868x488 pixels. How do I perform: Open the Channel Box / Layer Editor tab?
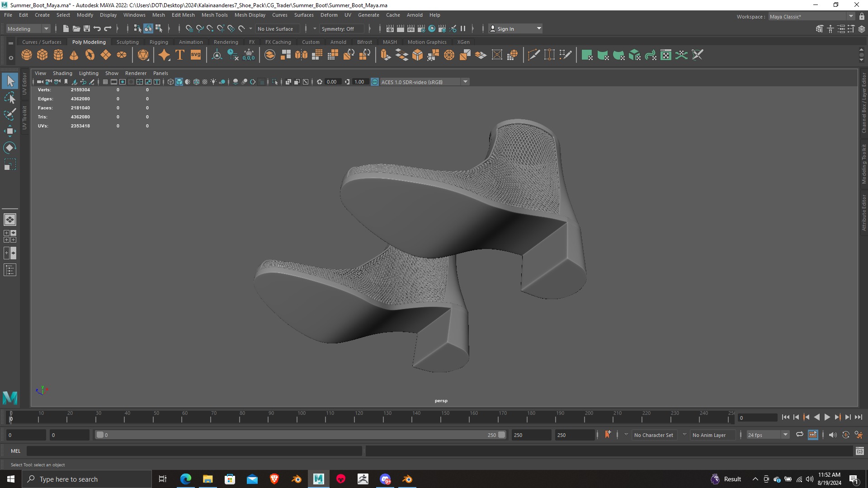[864, 103]
